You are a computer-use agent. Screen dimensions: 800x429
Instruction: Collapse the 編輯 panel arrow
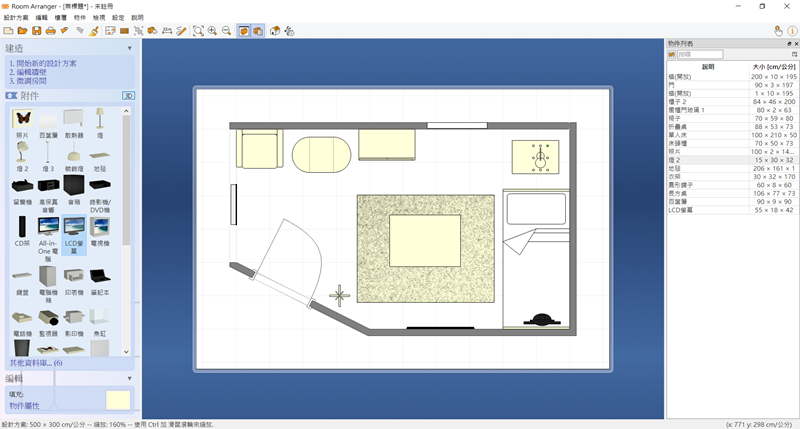click(130, 378)
